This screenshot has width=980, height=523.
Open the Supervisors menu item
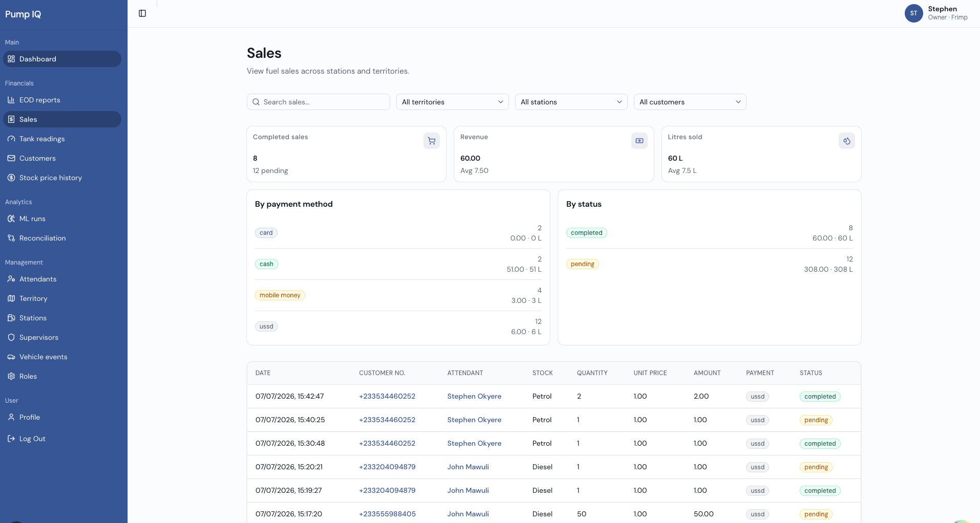pos(62,337)
